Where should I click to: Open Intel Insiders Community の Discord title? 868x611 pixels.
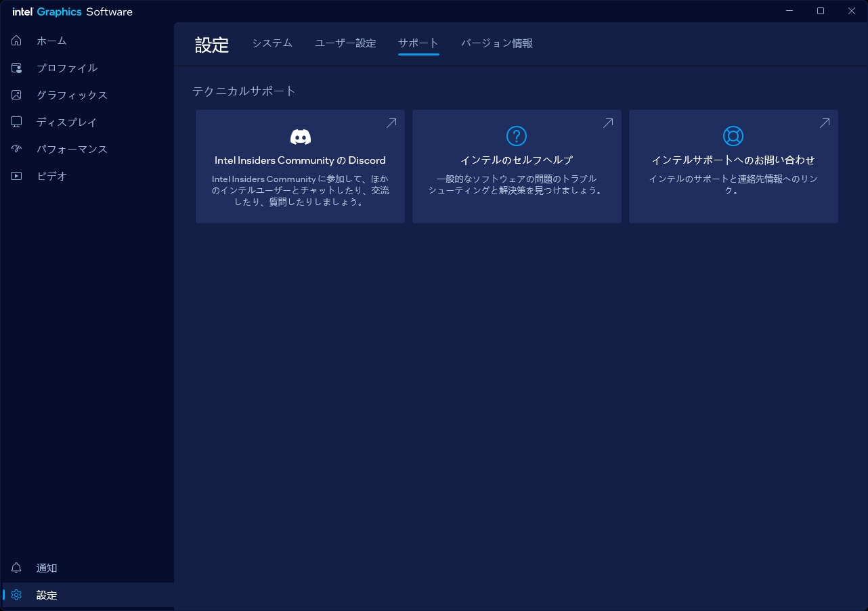[x=300, y=160]
